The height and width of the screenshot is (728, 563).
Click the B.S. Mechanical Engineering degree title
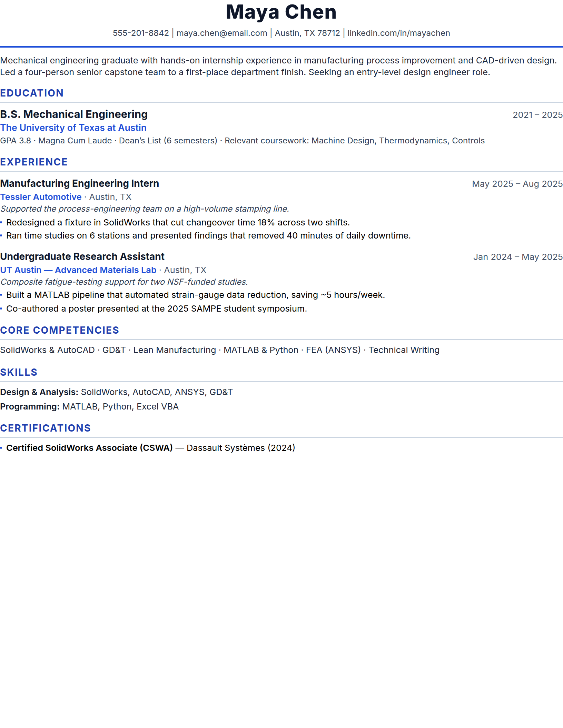(x=74, y=114)
